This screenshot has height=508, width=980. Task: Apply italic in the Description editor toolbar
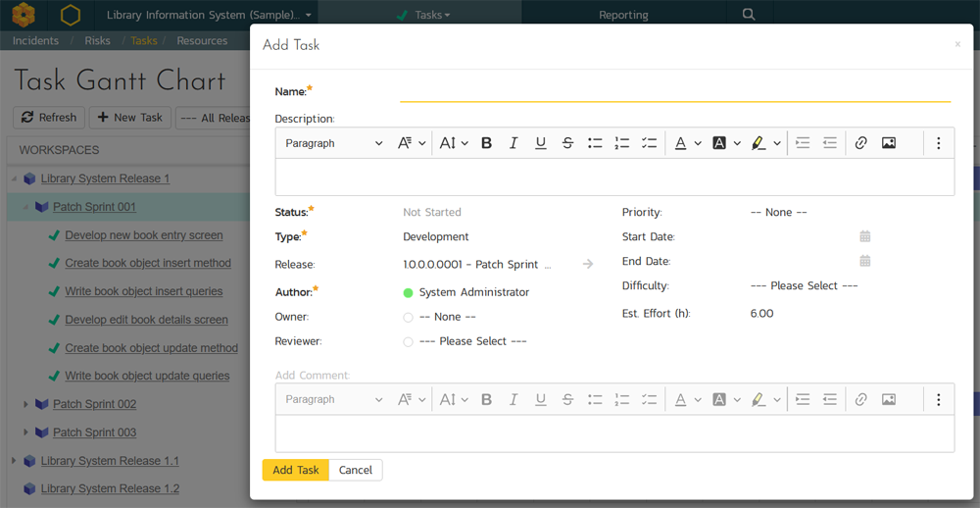[513, 143]
